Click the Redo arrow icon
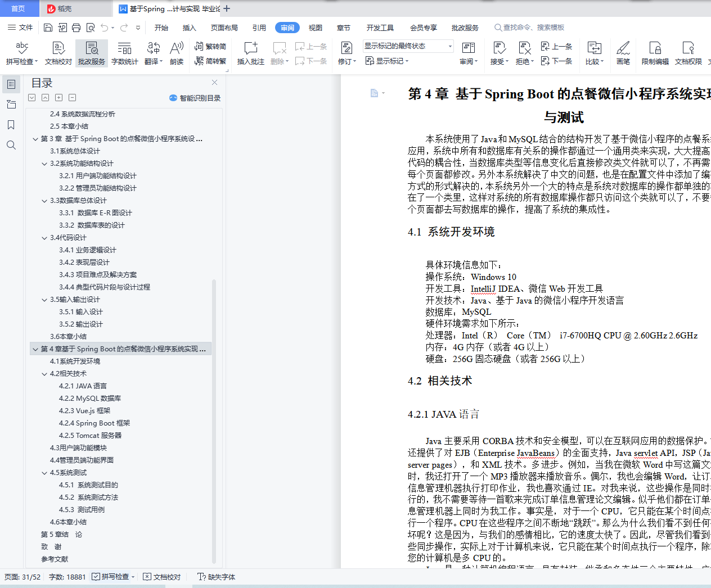The height and width of the screenshot is (588, 711). point(124,28)
